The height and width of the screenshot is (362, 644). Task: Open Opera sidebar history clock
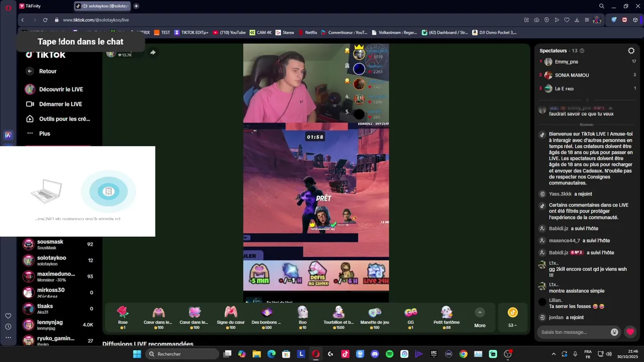[x=8, y=326]
